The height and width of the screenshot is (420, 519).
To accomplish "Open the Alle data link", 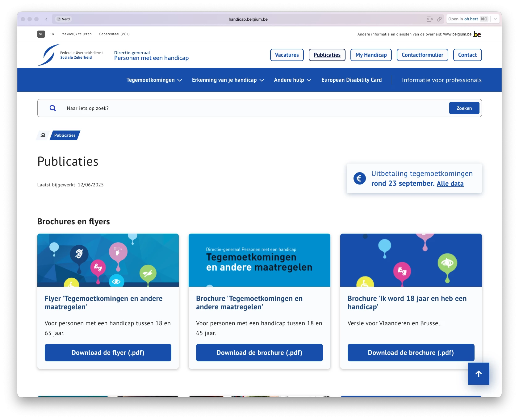I will pos(450,184).
